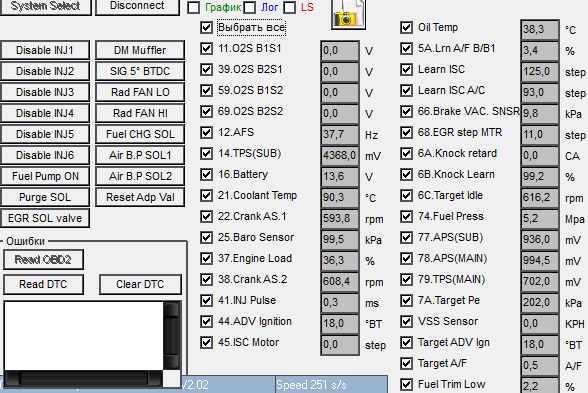Toggle the Выбрать все checkbox
The image size is (588, 393).
[x=206, y=27]
